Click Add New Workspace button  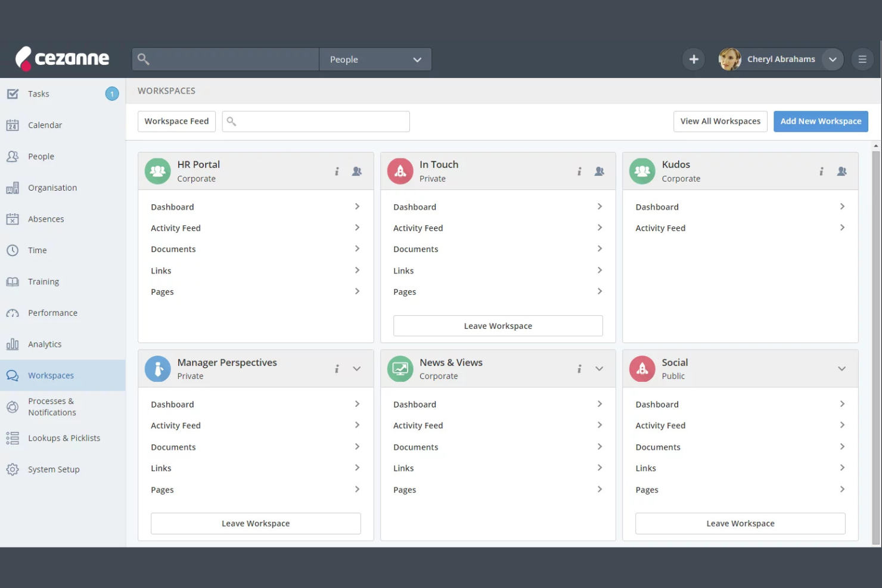(821, 121)
